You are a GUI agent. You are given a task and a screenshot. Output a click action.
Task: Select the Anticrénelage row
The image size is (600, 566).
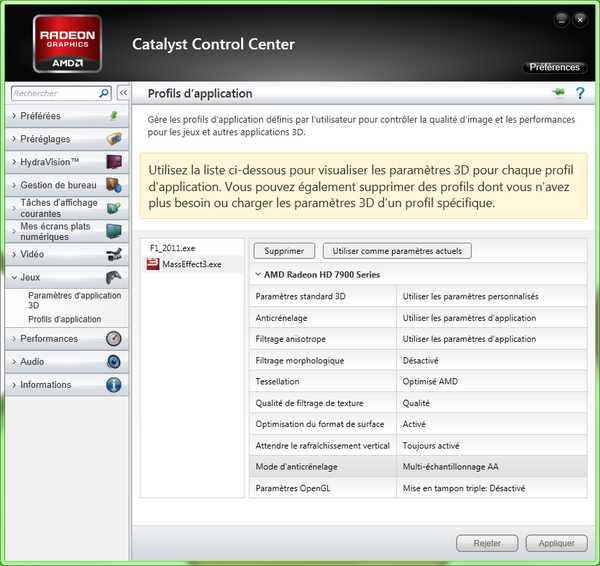(x=418, y=318)
